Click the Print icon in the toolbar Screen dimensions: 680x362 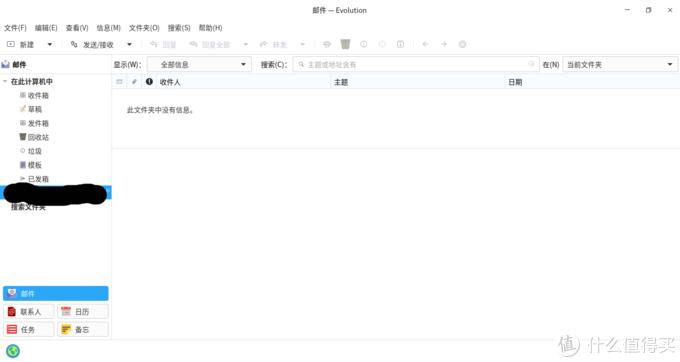coord(327,44)
